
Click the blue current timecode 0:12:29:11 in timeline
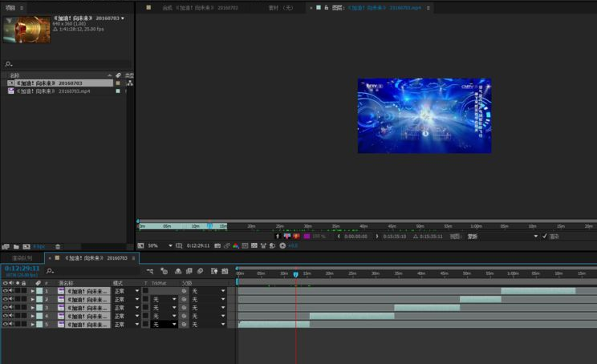coord(22,269)
